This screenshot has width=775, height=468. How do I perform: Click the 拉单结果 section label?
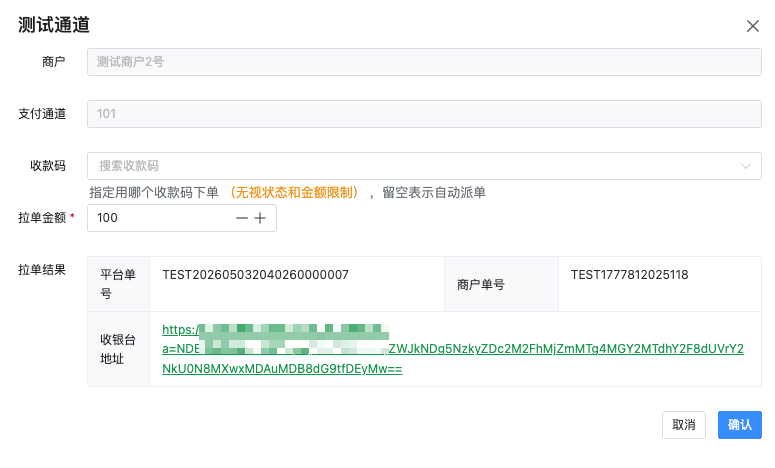coord(42,270)
